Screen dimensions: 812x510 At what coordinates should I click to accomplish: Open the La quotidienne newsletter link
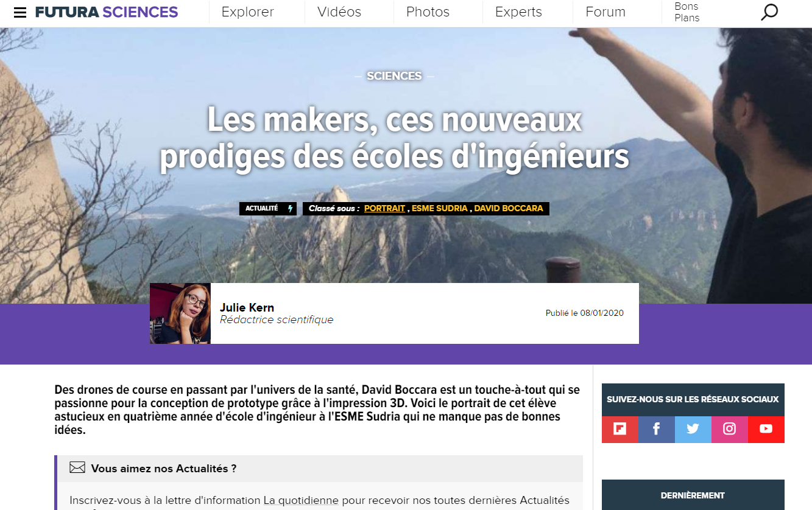(x=301, y=500)
